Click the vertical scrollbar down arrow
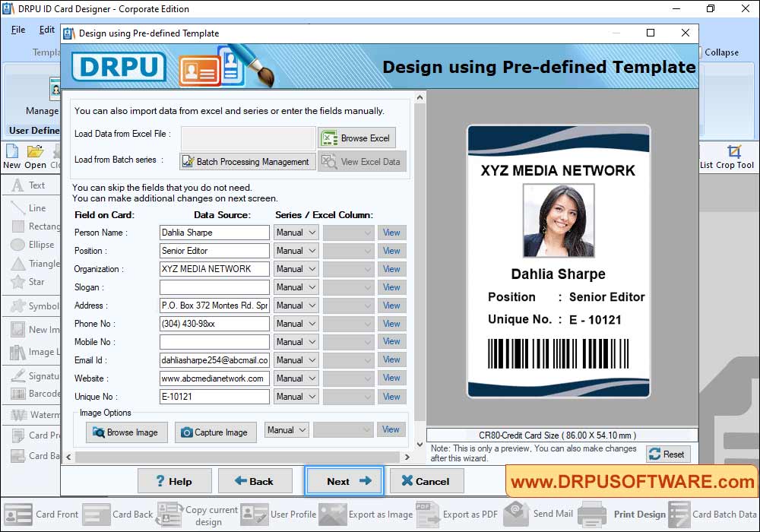The width and height of the screenshot is (760, 532). pos(420,444)
